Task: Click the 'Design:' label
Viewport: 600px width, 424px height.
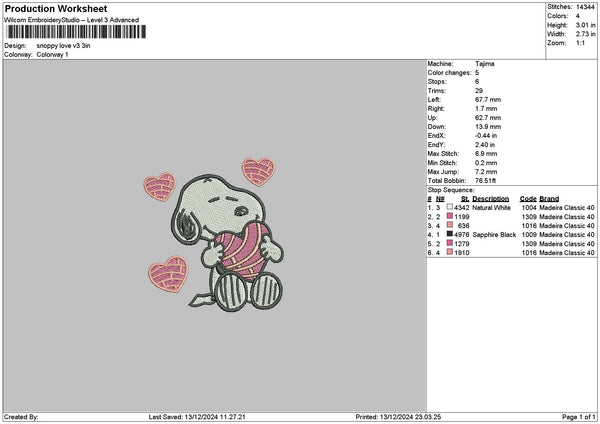Action: click(15, 46)
